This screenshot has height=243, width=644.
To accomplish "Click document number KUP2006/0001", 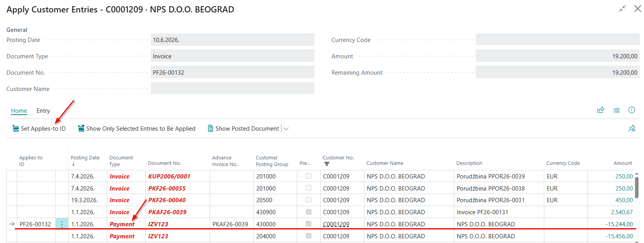I will pos(169,176).
